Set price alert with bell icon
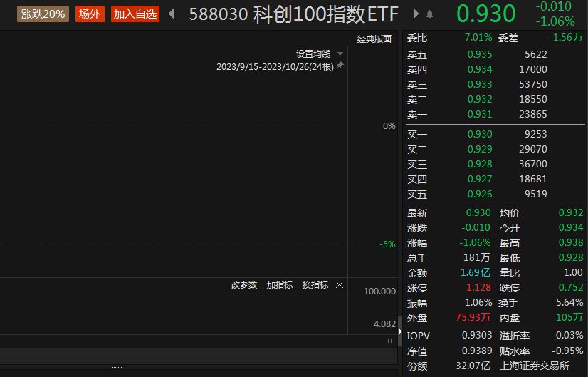588x377 pixels. click(x=430, y=15)
